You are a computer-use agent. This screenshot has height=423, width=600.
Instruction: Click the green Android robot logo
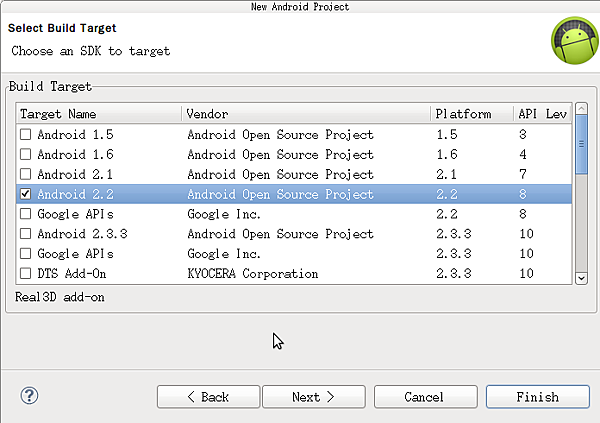pyautogui.click(x=575, y=40)
